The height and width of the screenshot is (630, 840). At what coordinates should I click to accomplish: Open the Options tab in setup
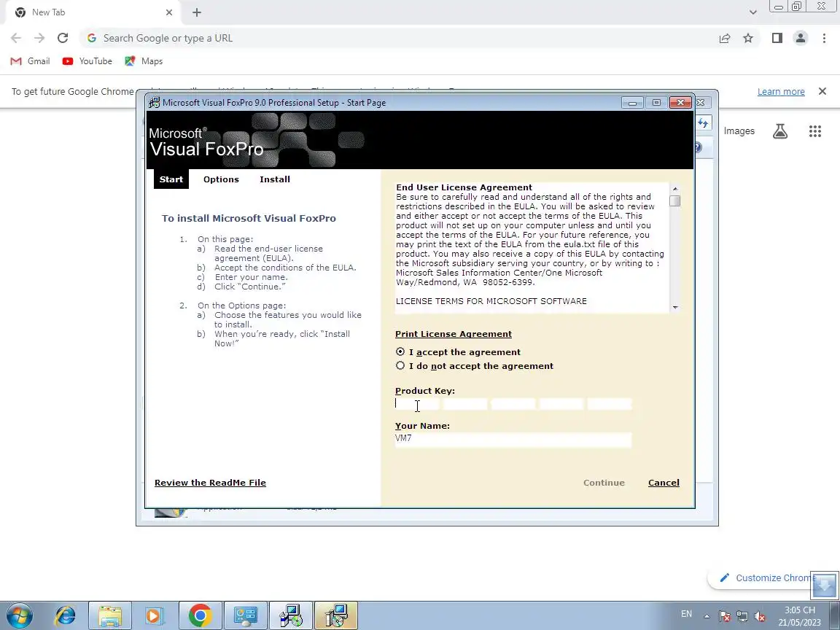click(221, 179)
